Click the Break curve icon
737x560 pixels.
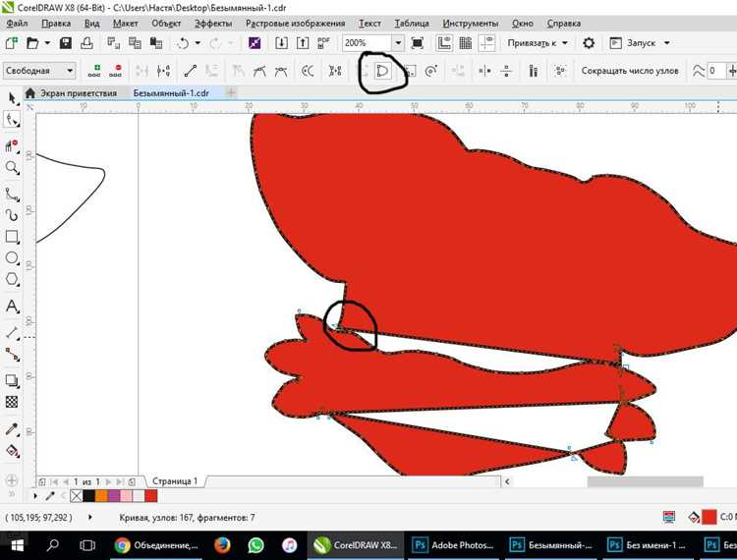click(x=163, y=71)
